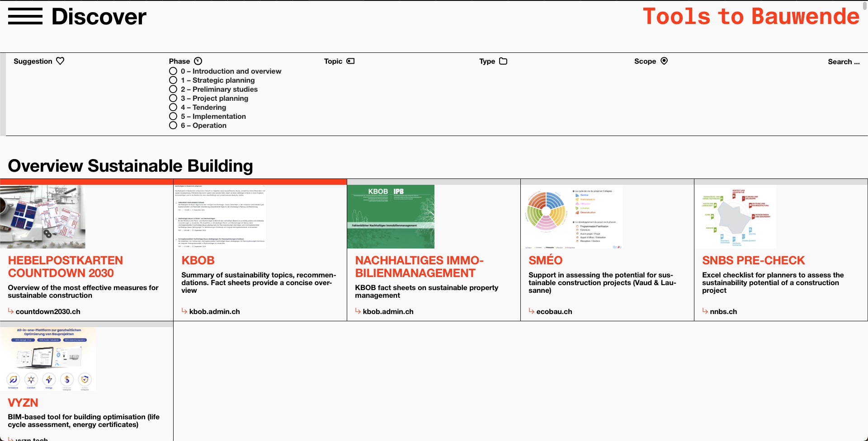Click the arrow icon before countdown2030.ch

pos(10,311)
